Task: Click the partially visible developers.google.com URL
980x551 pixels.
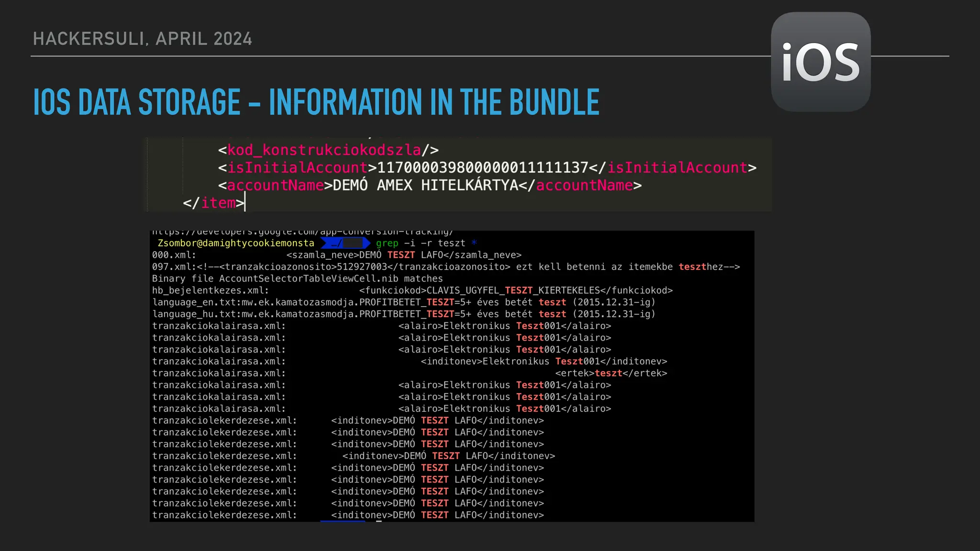Action: (x=302, y=233)
